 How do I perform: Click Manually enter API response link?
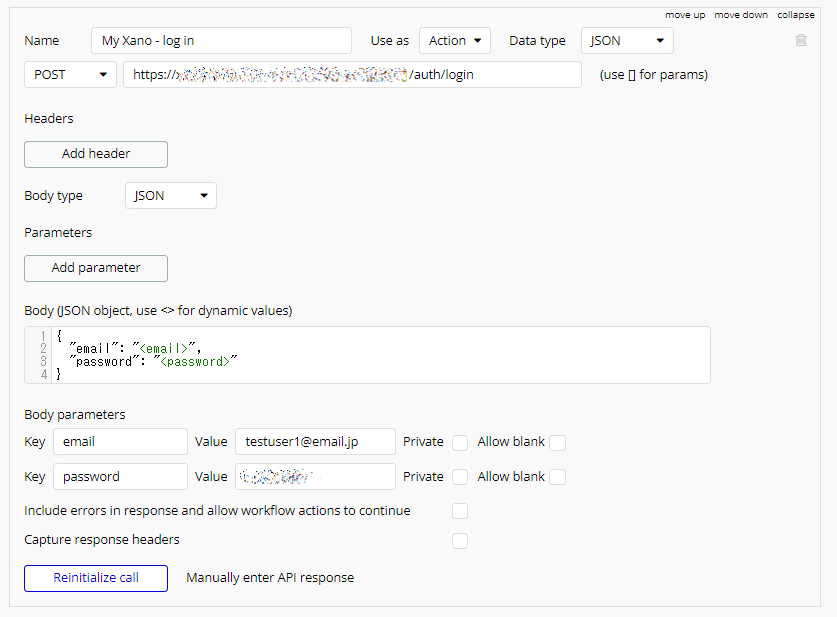click(270, 578)
